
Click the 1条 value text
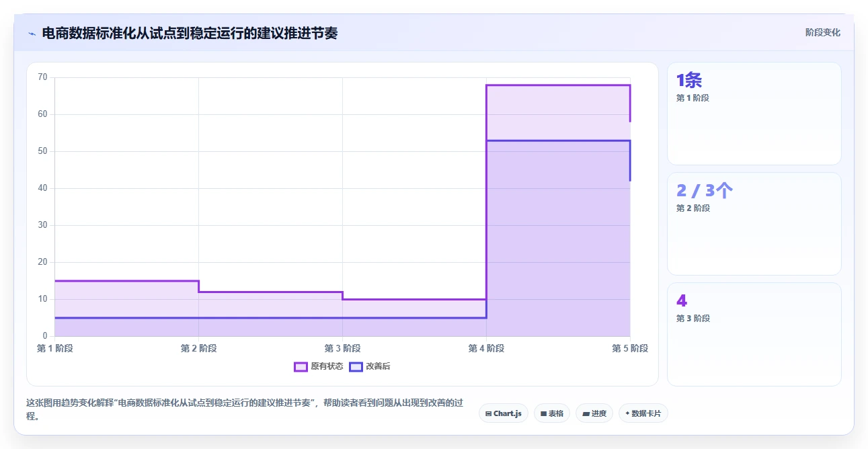(689, 81)
